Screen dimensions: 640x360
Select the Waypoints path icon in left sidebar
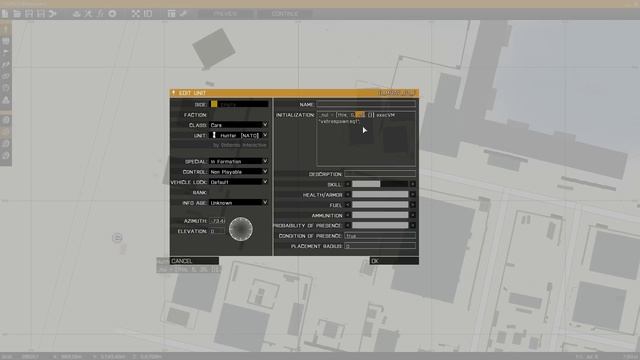coord(6,64)
